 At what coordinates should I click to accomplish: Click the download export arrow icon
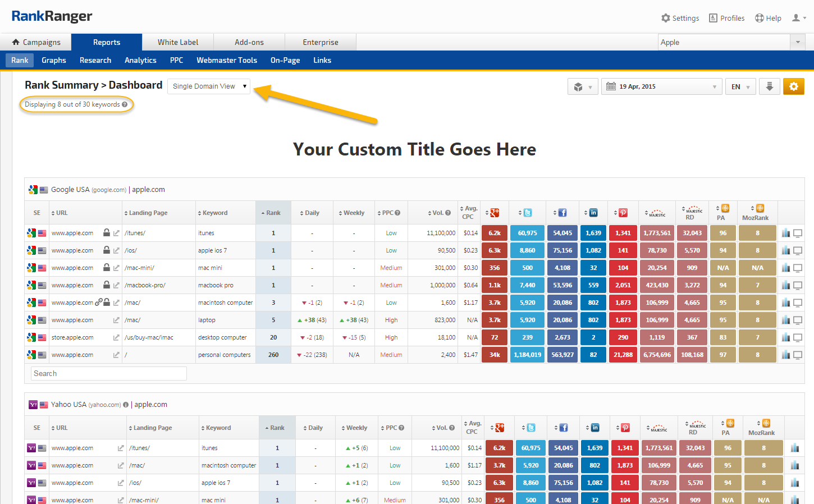[x=769, y=86]
